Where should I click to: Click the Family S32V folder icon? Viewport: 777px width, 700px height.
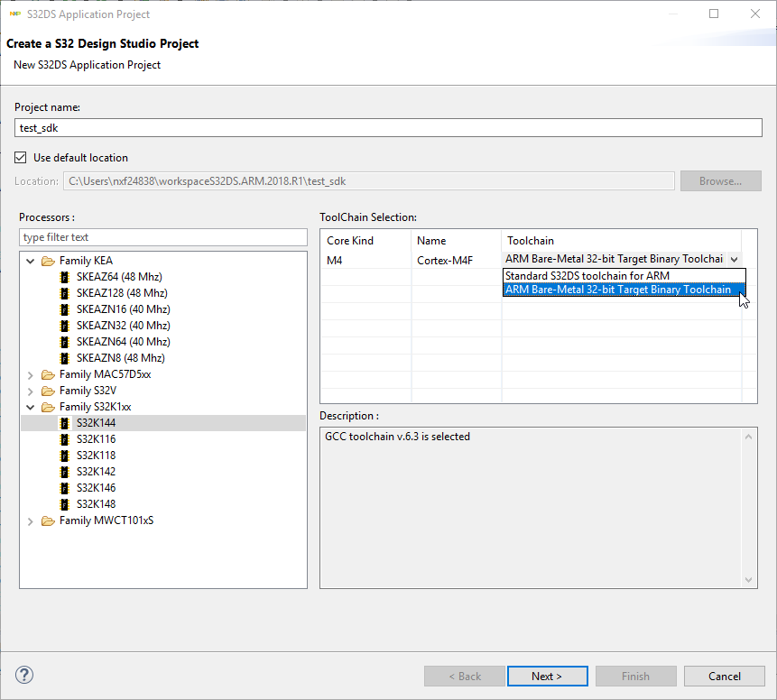48,391
